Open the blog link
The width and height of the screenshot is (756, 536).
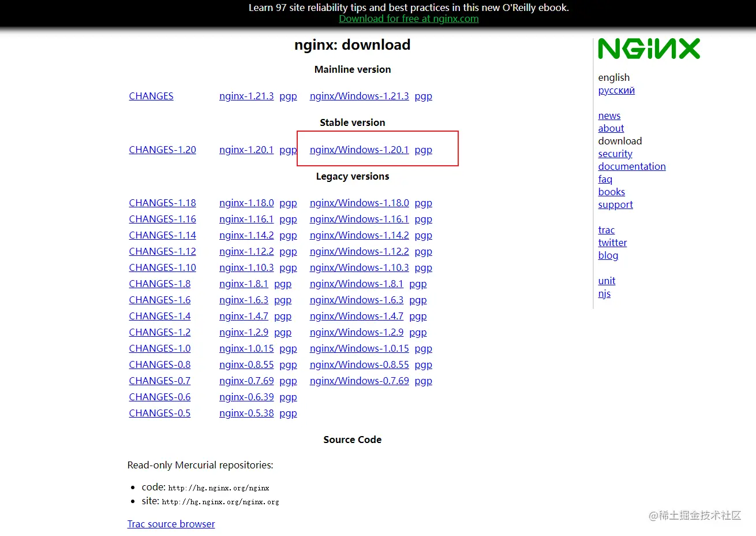pyautogui.click(x=608, y=255)
